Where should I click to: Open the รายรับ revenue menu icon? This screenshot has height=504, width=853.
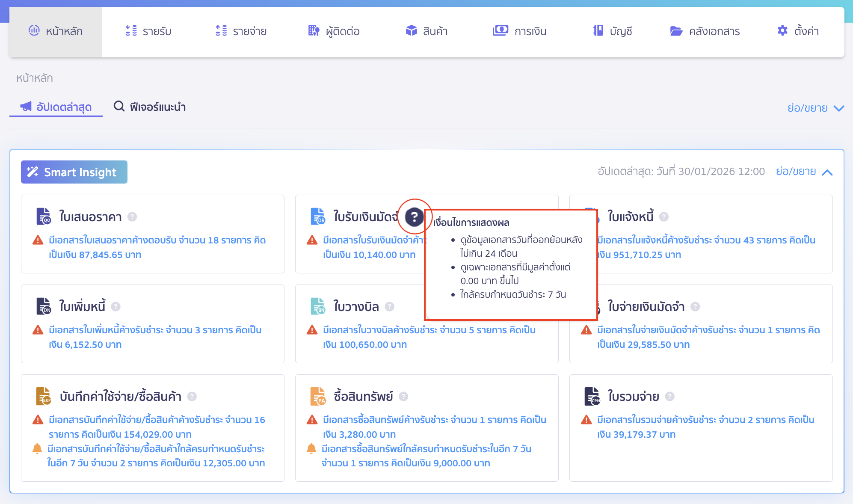[x=131, y=31]
